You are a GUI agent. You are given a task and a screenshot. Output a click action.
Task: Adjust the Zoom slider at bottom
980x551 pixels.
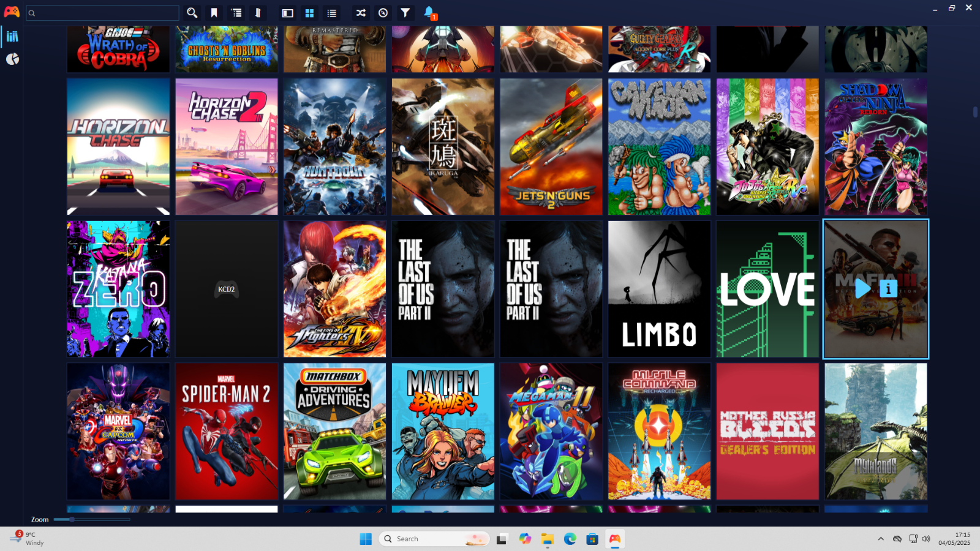(x=92, y=519)
